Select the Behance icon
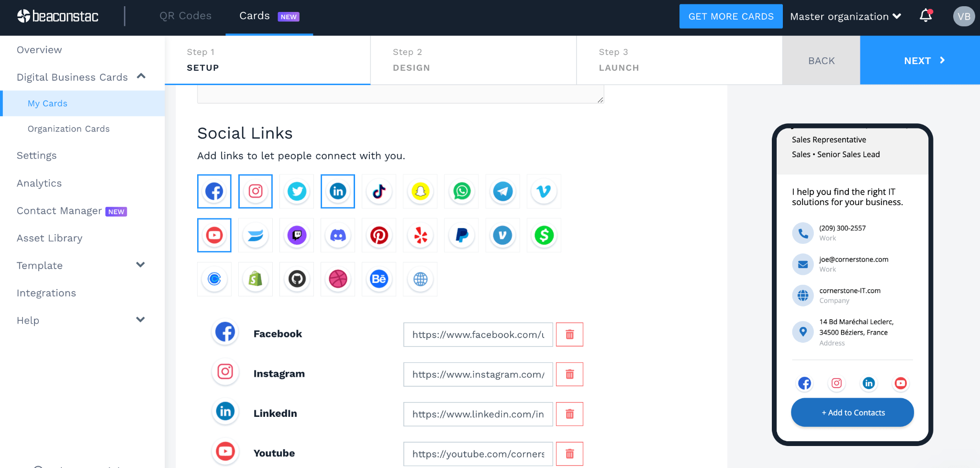Viewport: 980px width, 468px height. point(379,279)
